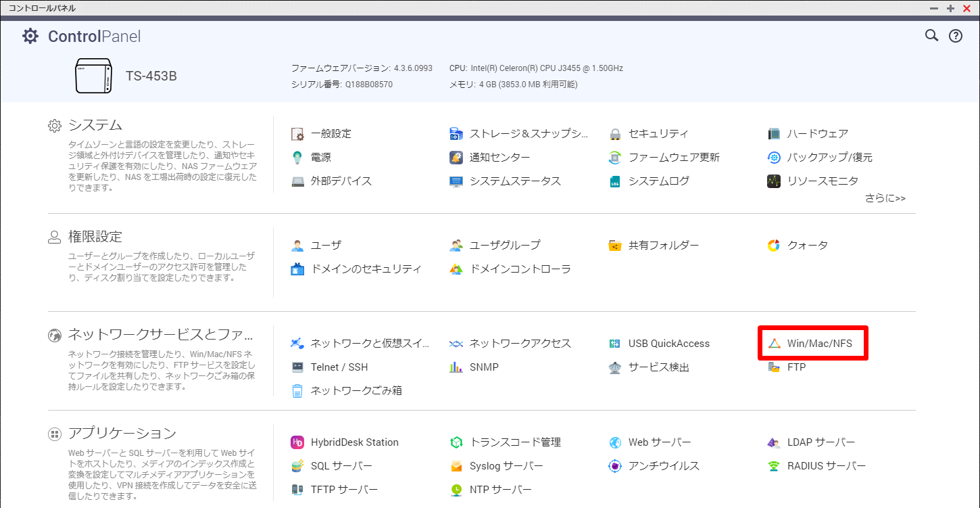Open ドメインコントローラ icon
This screenshot has height=508, width=980.
456,269
